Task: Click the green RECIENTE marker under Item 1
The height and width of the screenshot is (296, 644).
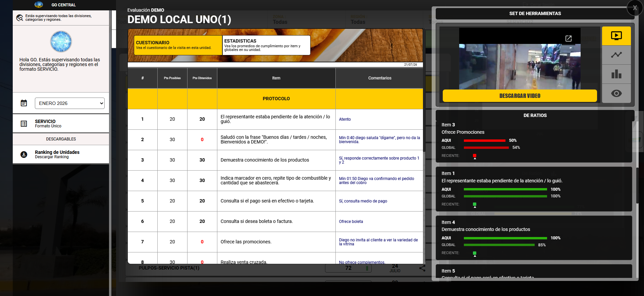Action: 475,204
